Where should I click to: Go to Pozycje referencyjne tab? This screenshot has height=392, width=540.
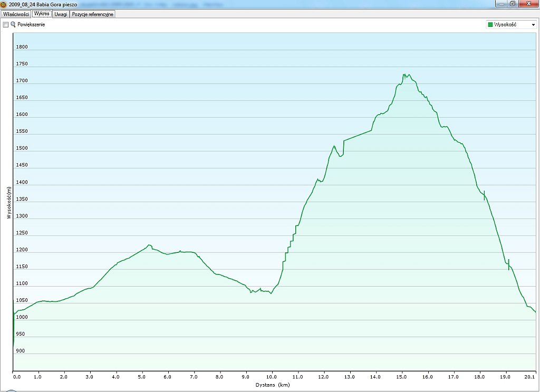click(92, 14)
